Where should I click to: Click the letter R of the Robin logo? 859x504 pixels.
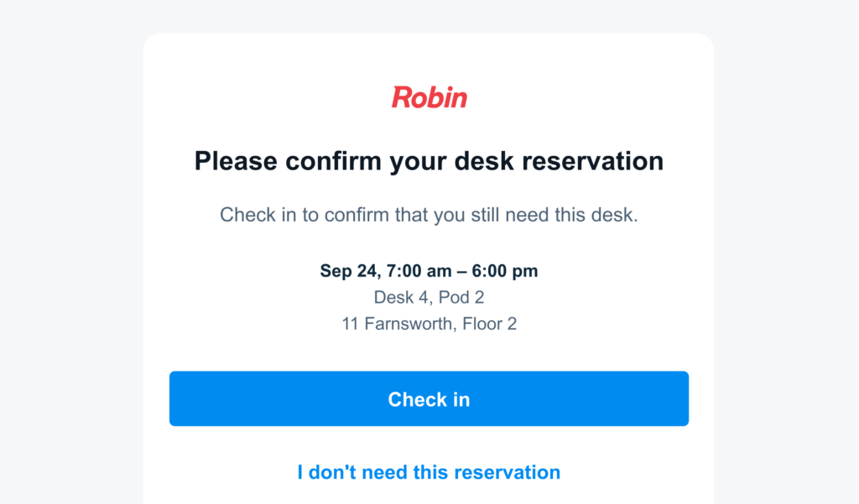coord(402,97)
